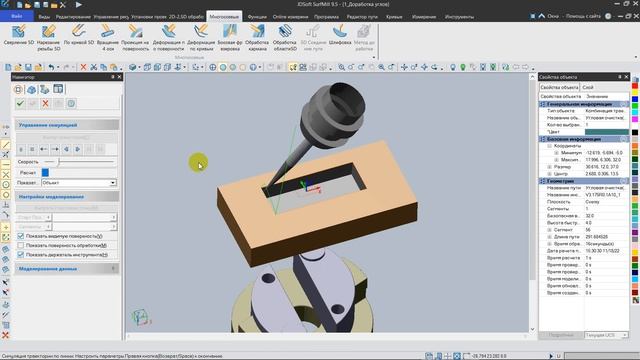Click the red X icon at bottom of left sidebar

tap(5, 335)
